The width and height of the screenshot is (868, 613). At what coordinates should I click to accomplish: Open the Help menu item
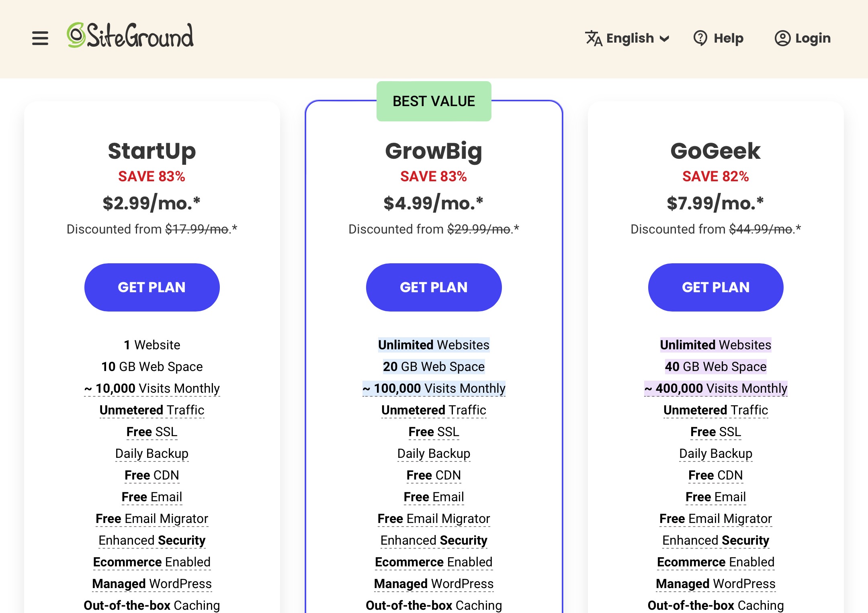pyautogui.click(x=728, y=38)
